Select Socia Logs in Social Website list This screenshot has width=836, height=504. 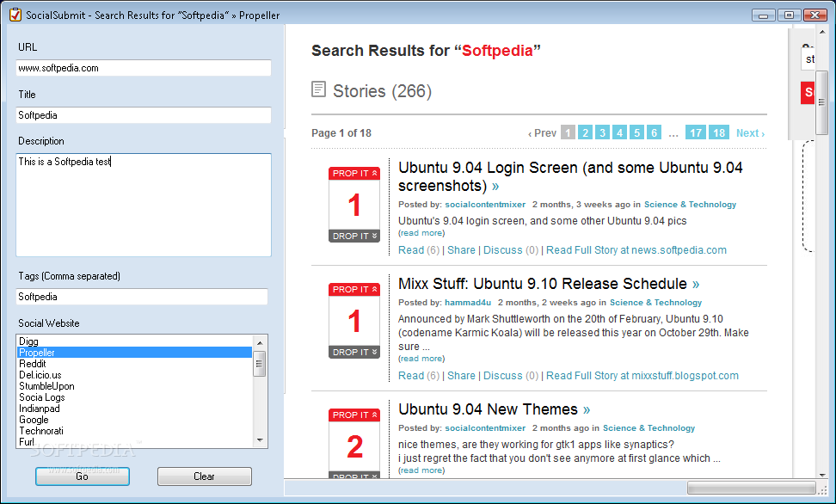[x=134, y=397]
